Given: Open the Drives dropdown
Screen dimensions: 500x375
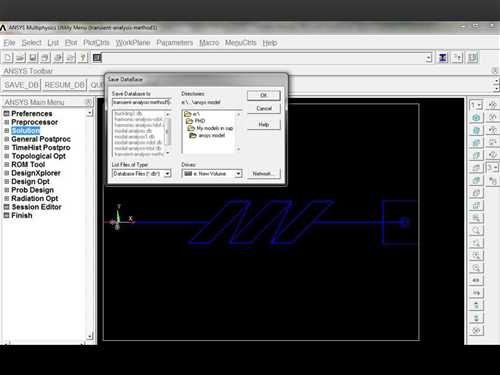Looking at the screenshot, I should (238, 173).
